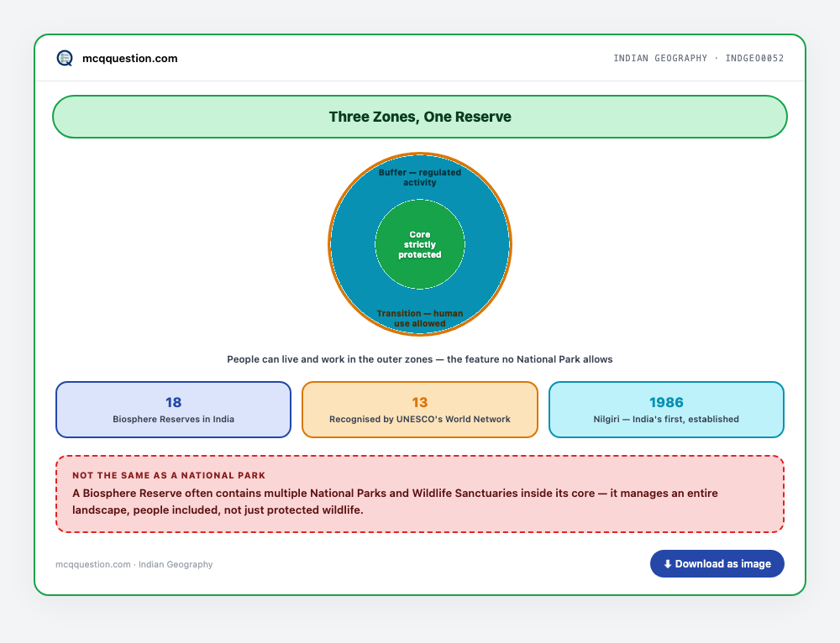
Task: Select the 18 Biosphere Reserves in India card
Action: click(x=174, y=410)
